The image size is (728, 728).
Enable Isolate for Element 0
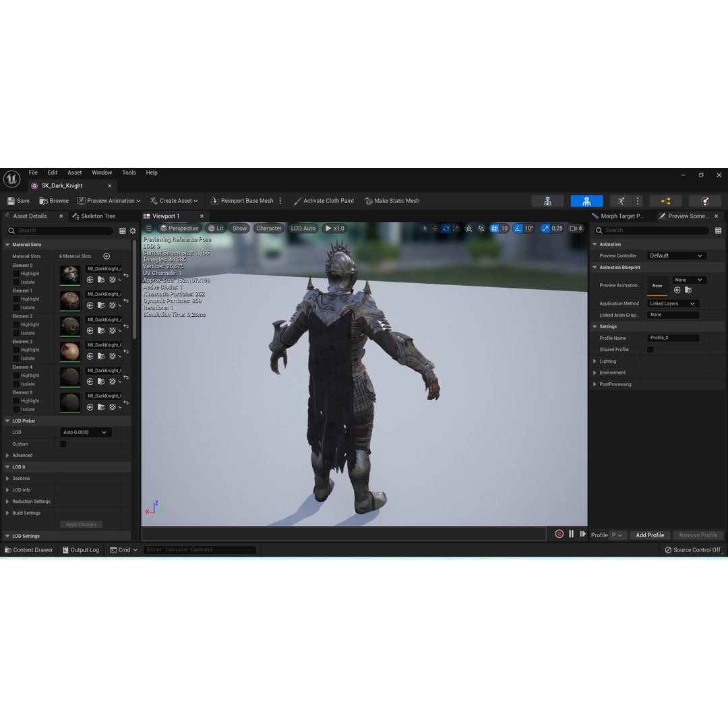point(16,282)
